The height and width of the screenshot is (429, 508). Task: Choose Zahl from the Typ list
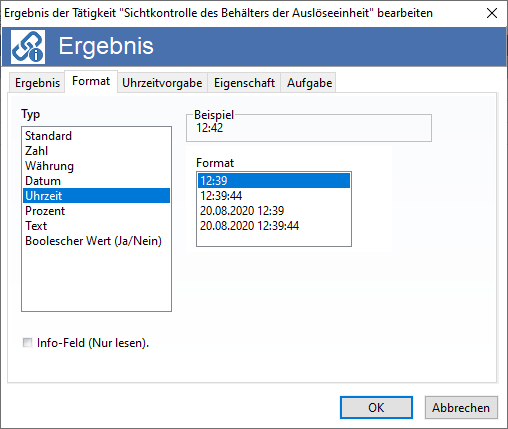pos(96,151)
